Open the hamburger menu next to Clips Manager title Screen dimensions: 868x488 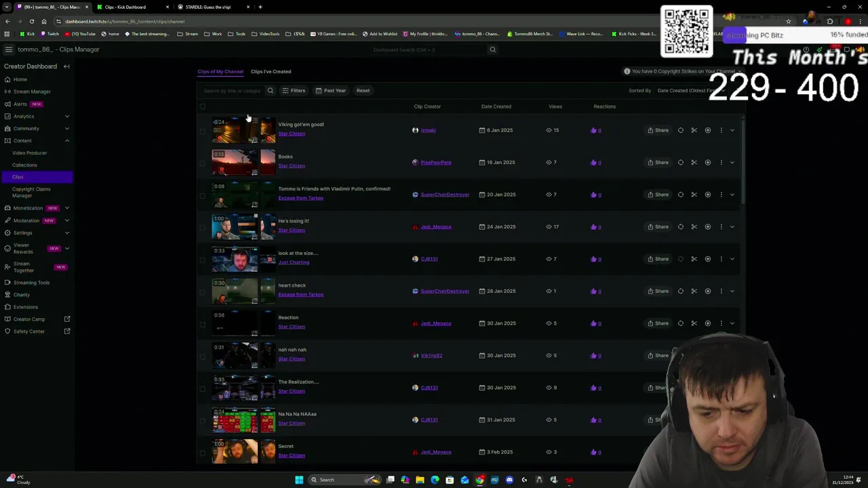pos(8,49)
